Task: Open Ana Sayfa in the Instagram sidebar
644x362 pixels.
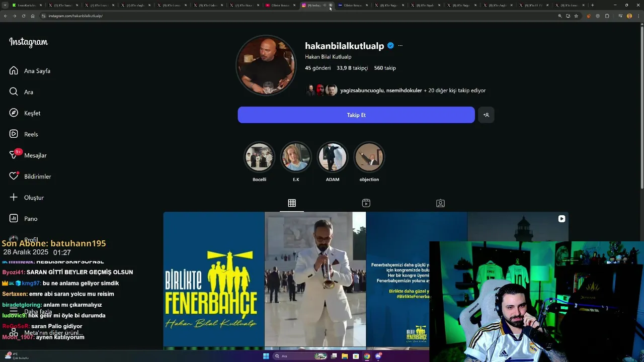Action: tap(30, 71)
